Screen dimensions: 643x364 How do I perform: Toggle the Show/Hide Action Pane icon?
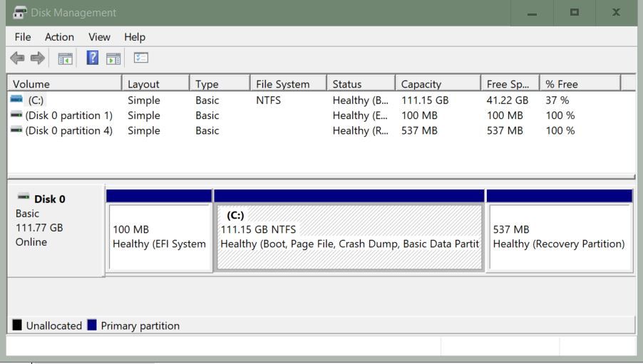pos(113,58)
